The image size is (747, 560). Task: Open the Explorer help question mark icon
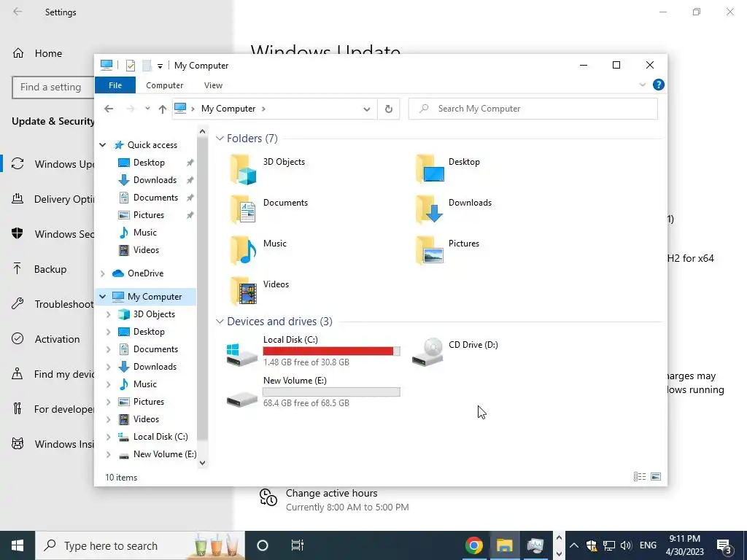tap(659, 85)
